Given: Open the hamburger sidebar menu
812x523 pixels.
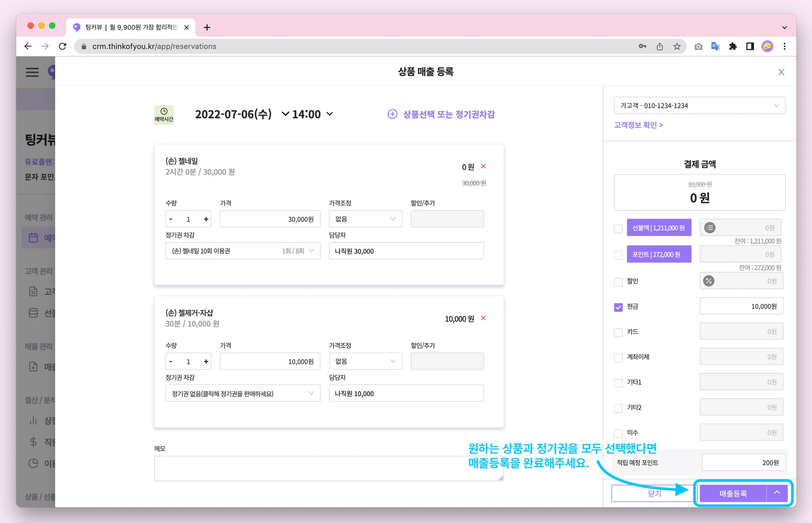Looking at the screenshot, I should [32, 72].
